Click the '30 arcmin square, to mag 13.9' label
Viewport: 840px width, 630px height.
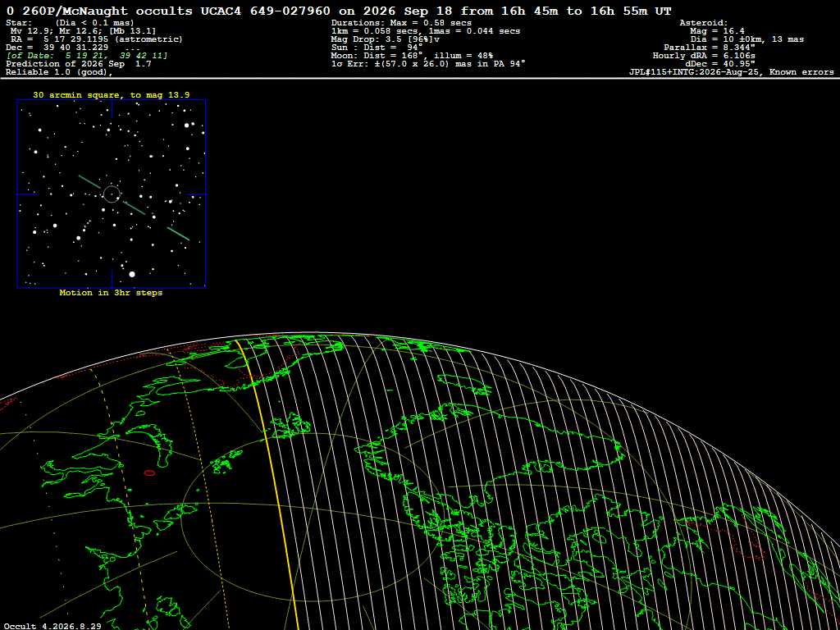point(112,95)
